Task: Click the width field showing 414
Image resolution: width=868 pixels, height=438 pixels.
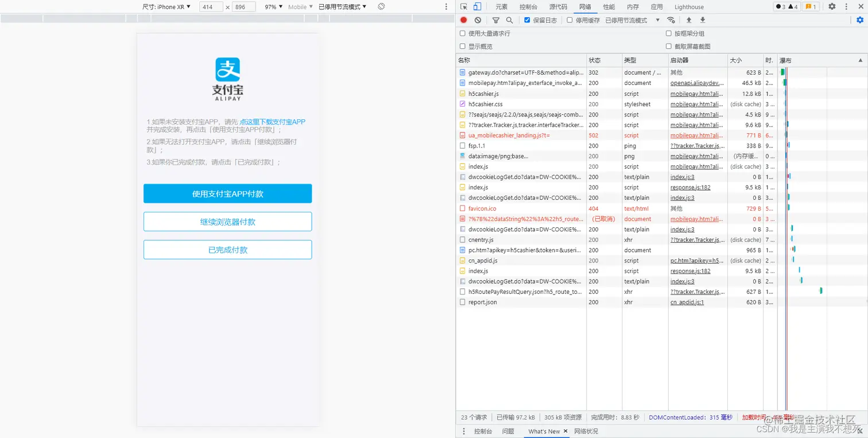Action: tap(211, 7)
